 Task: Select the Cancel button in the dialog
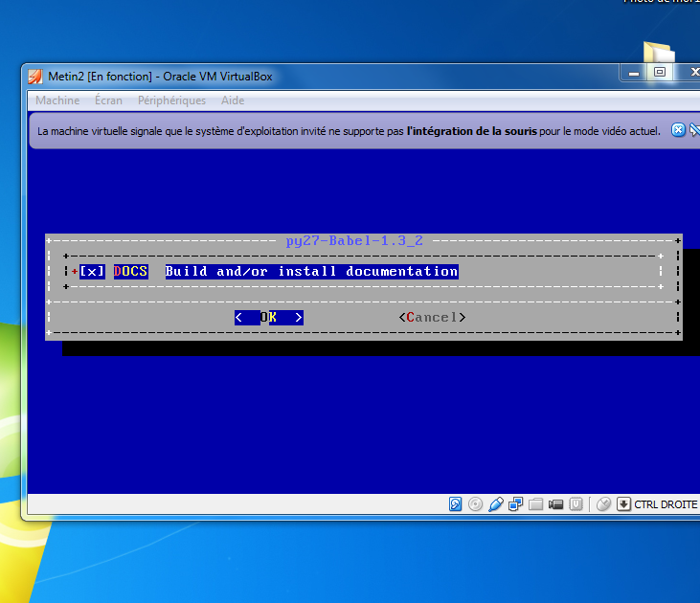(x=432, y=318)
